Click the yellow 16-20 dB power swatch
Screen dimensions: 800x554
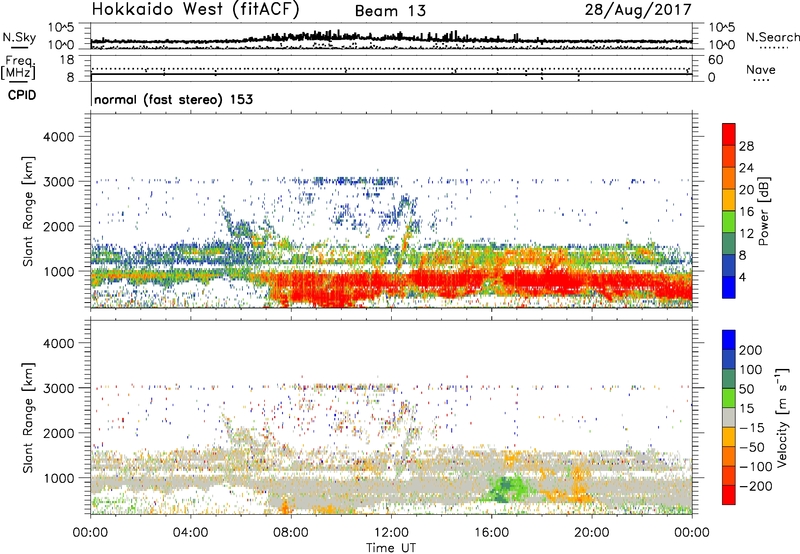click(x=729, y=199)
